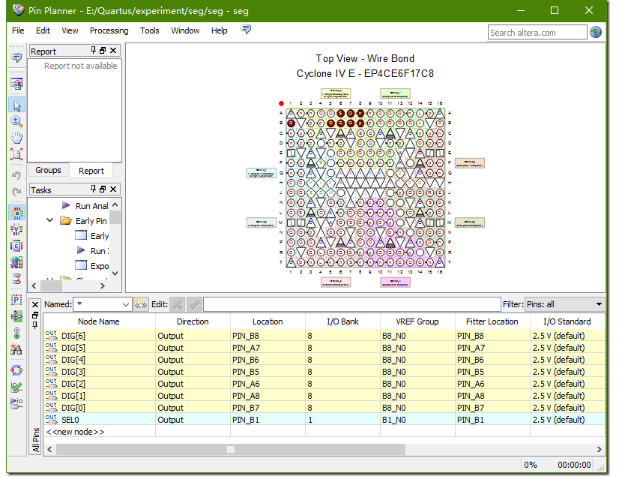This screenshot has height=477, width=633.
Task: Pin the Report panel with its pushpin
Action: (93, 50)
